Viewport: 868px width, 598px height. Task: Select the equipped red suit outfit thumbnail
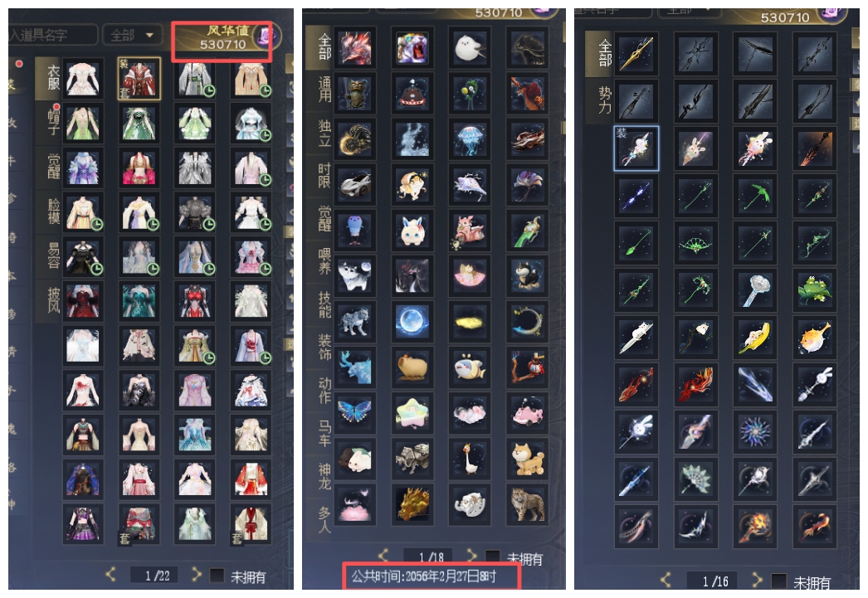tap(139, 79)
